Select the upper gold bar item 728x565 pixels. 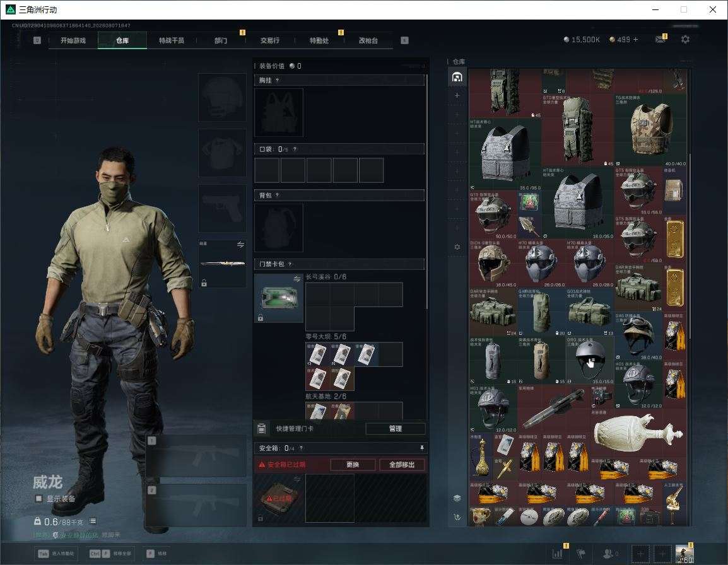(674, 238)
